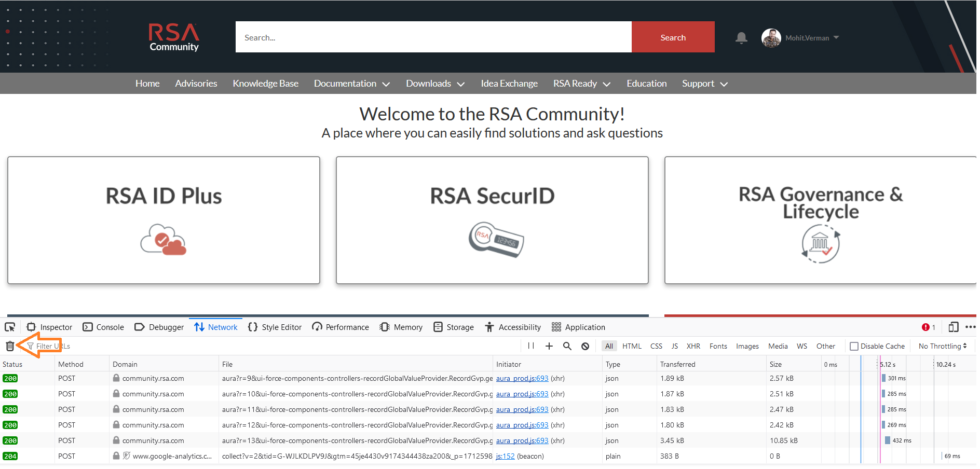
Task: Click the trash icon to clear network log
Action: (10, 346)
